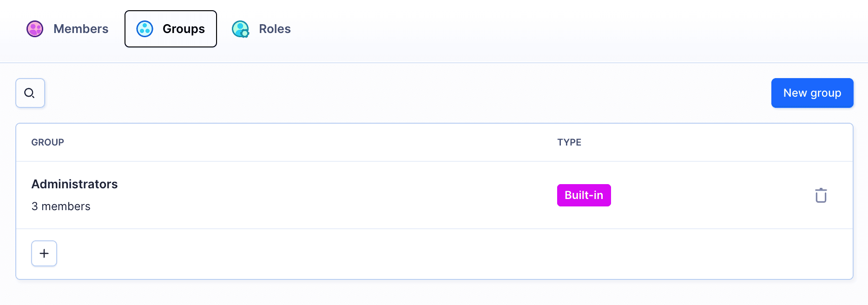Click the TYPE column header
The width and height of the screenshot is (868, 305).
(569, 142)
